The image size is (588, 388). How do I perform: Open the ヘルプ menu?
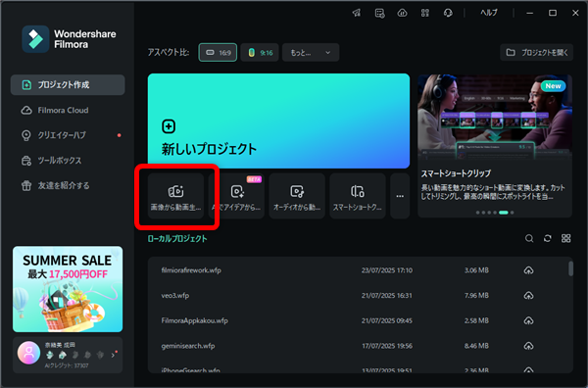489,13
